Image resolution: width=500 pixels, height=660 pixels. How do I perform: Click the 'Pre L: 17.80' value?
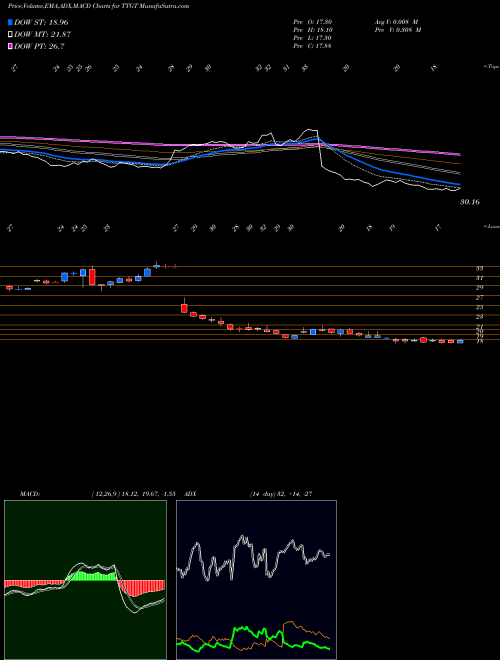tap(313, 38)
